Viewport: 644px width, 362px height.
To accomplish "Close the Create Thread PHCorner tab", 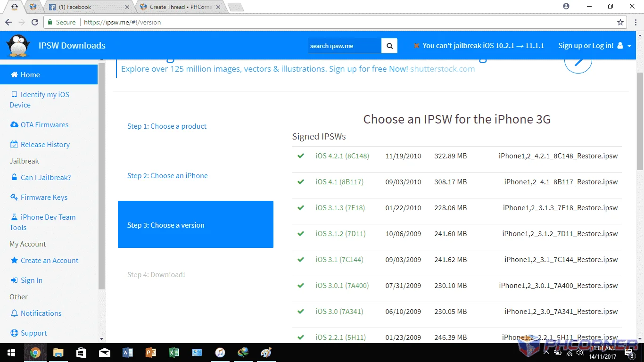I will pos(217,7).
